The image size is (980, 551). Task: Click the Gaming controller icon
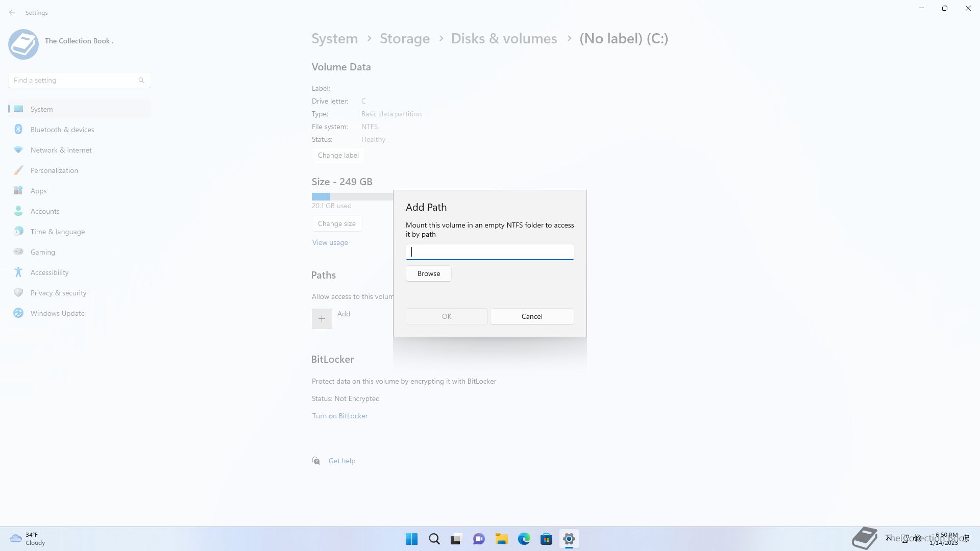coord(18,252)
